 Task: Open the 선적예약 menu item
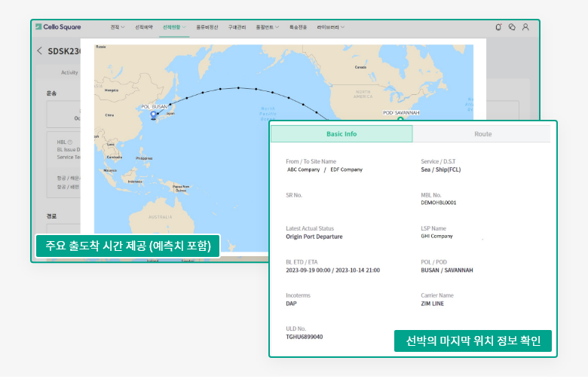(143, 27)
